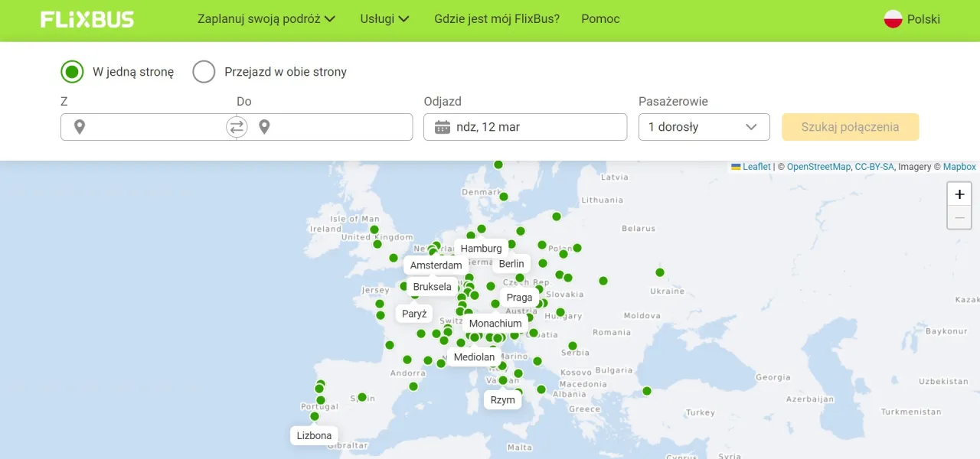Viewport: 980px width, 459px height.
Task: Click the swap origin-destination arrows icon
Action: pyautogui.click(x=237, y=127)
